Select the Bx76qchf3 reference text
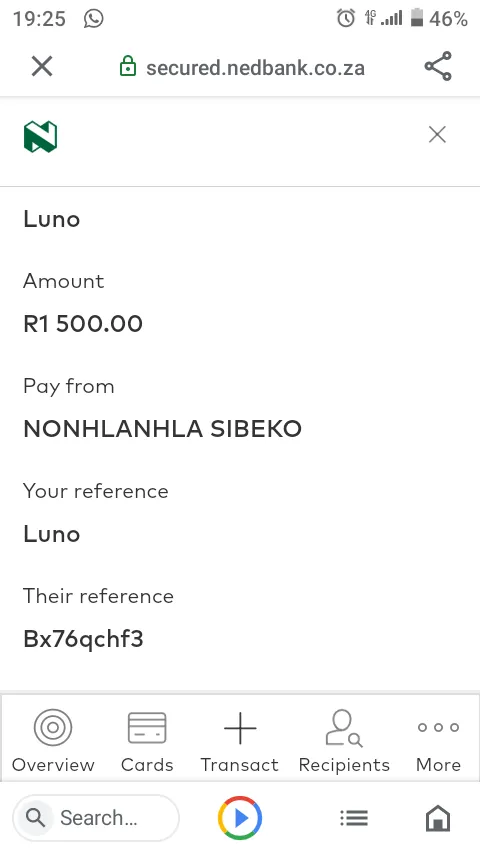This screenshot has width=480, height=854. (x=83, y=639)
